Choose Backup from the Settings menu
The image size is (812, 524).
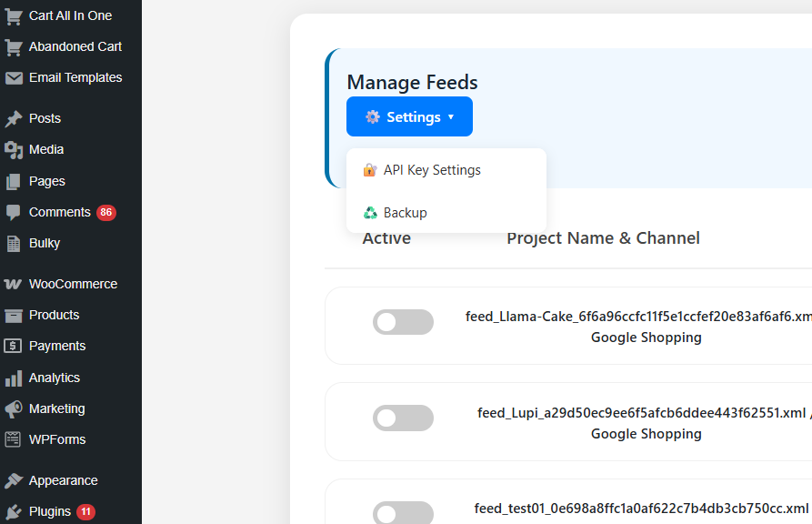click(405, 213)
